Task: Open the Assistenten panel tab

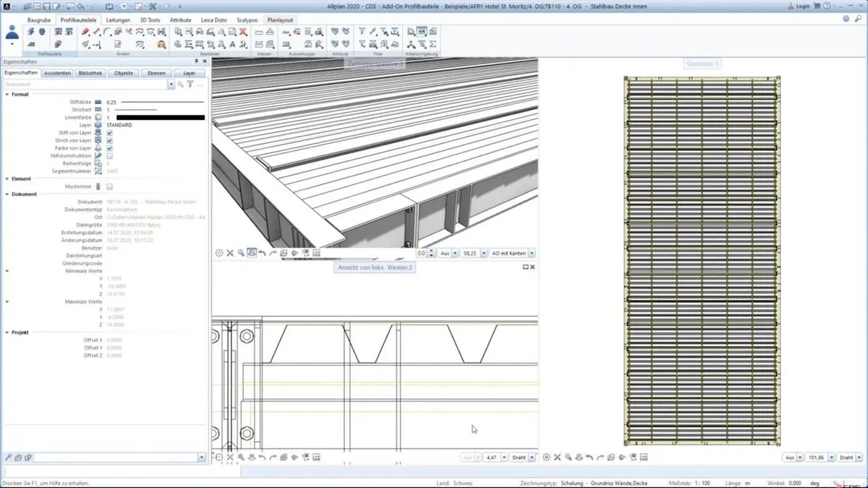Action: (57, 73)
